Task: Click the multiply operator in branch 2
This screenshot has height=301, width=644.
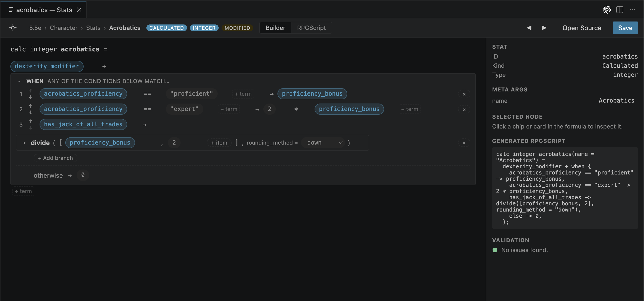Action: coord(296,109)
